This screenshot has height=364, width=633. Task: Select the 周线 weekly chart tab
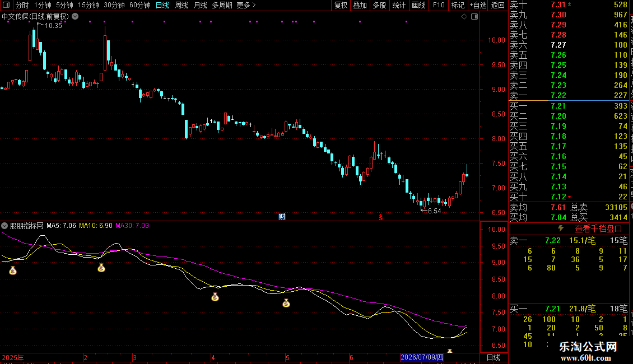pos(181,5)
